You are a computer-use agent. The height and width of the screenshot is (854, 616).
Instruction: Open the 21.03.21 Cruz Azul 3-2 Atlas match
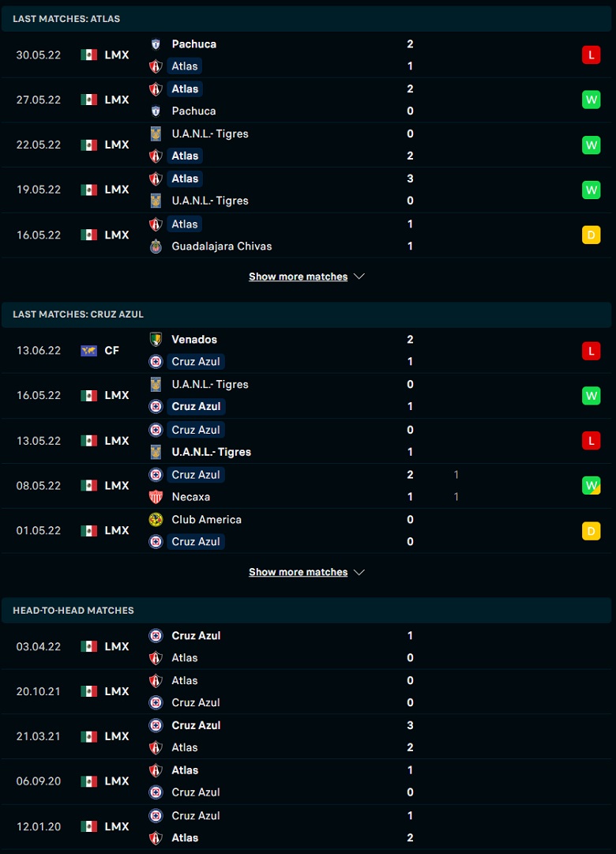pyautogui.click(x=306, y=736)
